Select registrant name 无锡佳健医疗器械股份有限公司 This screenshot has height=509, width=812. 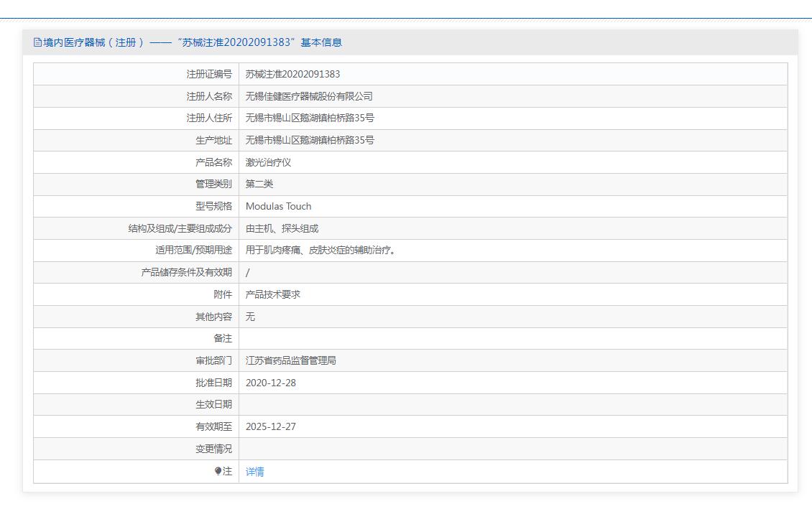coord(309,96)
